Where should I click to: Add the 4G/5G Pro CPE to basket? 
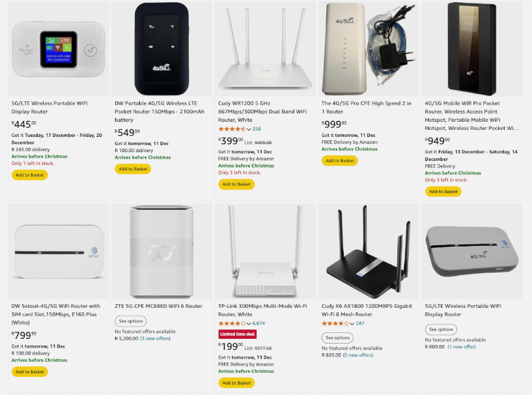pyautogui.click(x=340, y=160)
